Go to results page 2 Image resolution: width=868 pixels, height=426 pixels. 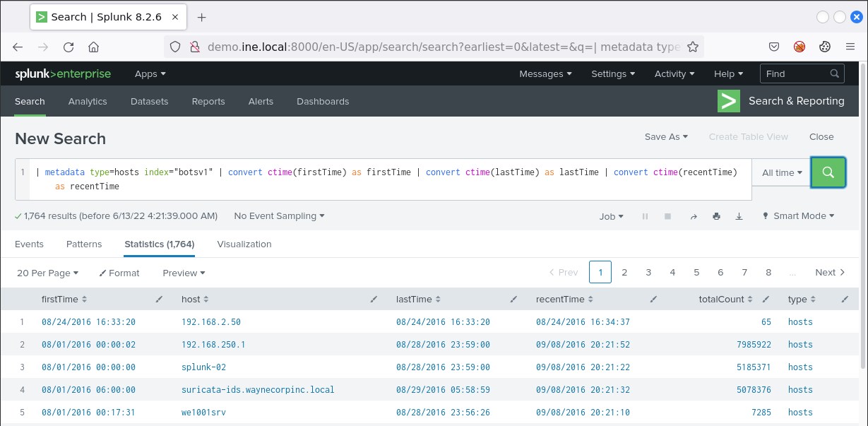pos(624,273)
